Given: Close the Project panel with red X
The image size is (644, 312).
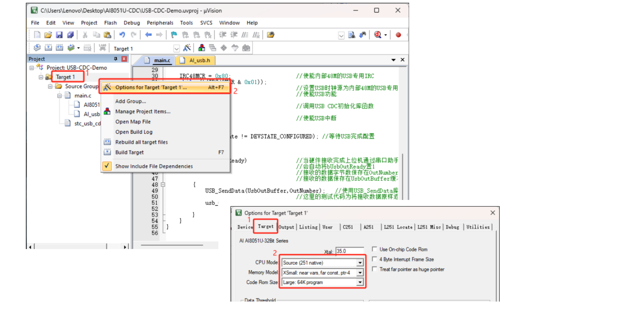Looking at the screenshot, I should pos(124,59).
